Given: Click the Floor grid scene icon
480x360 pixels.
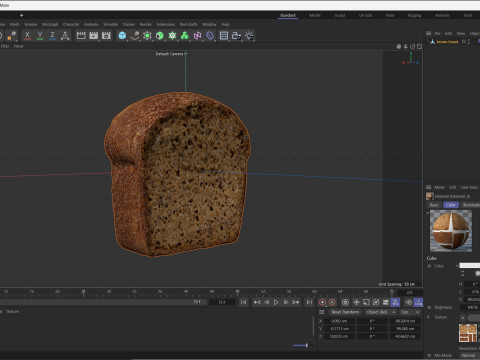Looking at the screenshot, I should (224, 35).
